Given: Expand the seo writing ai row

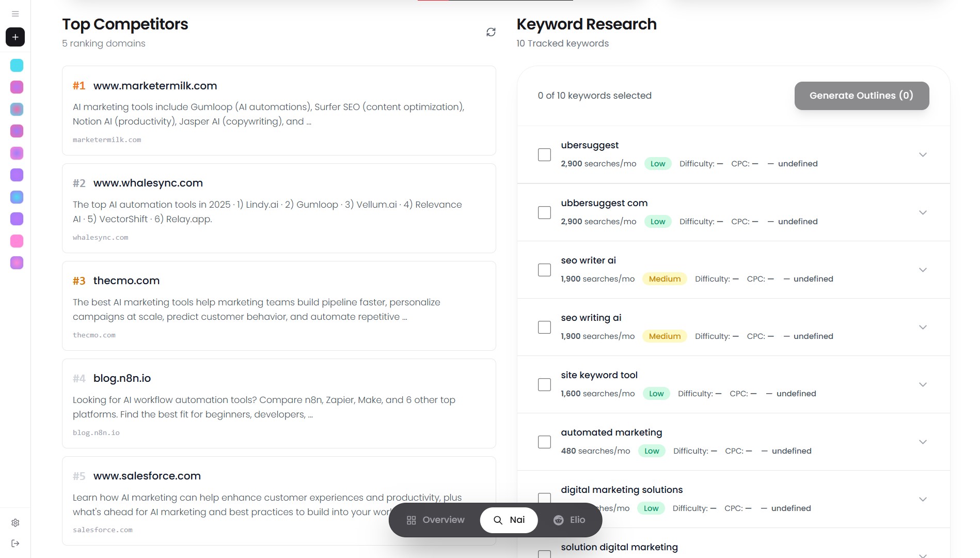Looking at the screenshot, I should [x=923, y=327].
